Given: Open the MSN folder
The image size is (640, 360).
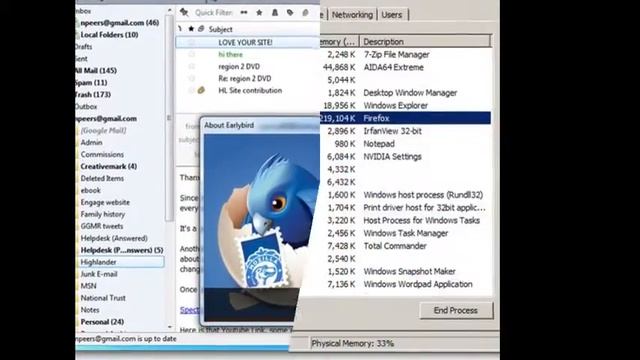Looking at the screenshot, I should [88, 286].
